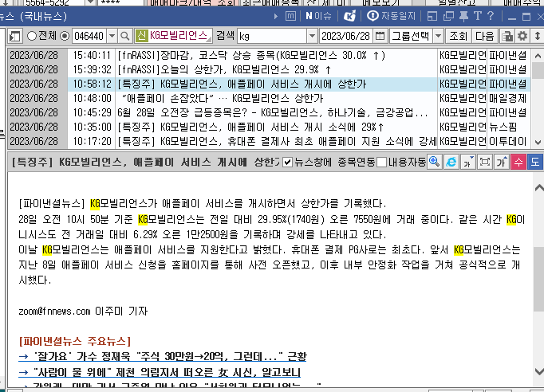The width and height of the screenshot is (544, 392).
Task: Open link '사람이 물 위에' 제천 의림지 article
Action: point(160,372)
